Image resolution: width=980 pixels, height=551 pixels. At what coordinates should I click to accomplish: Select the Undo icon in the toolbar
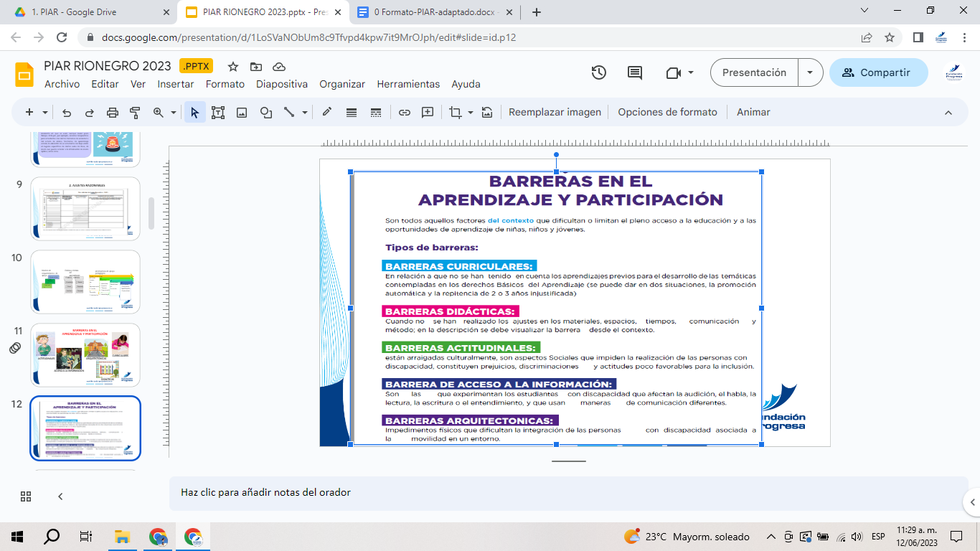(65, 112)
